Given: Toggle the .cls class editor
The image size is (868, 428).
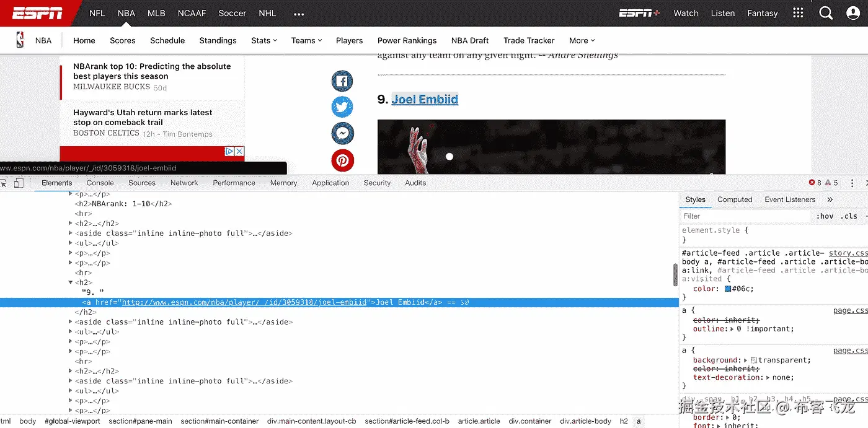Looking at the screenshot, I should [x=849, y=216].
